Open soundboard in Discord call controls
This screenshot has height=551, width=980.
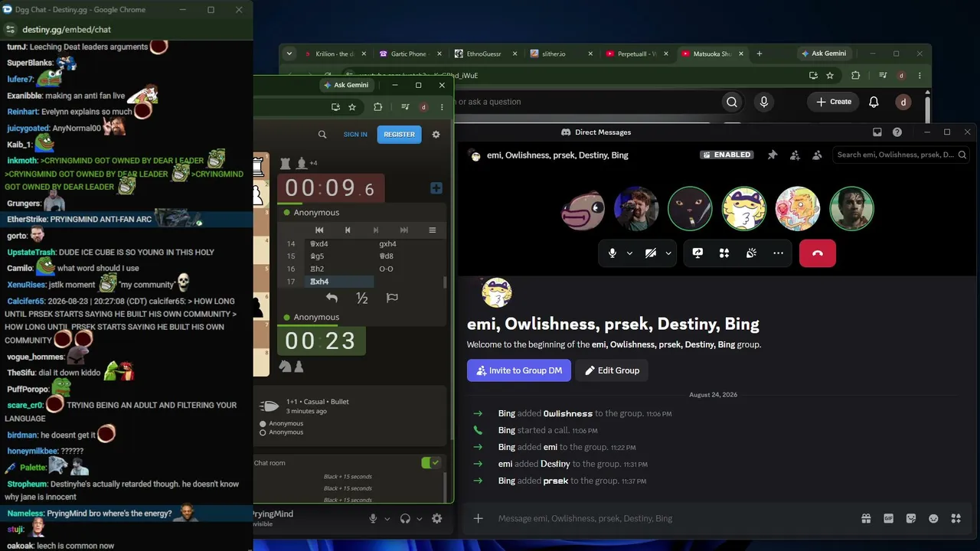[x=751, y=253]
